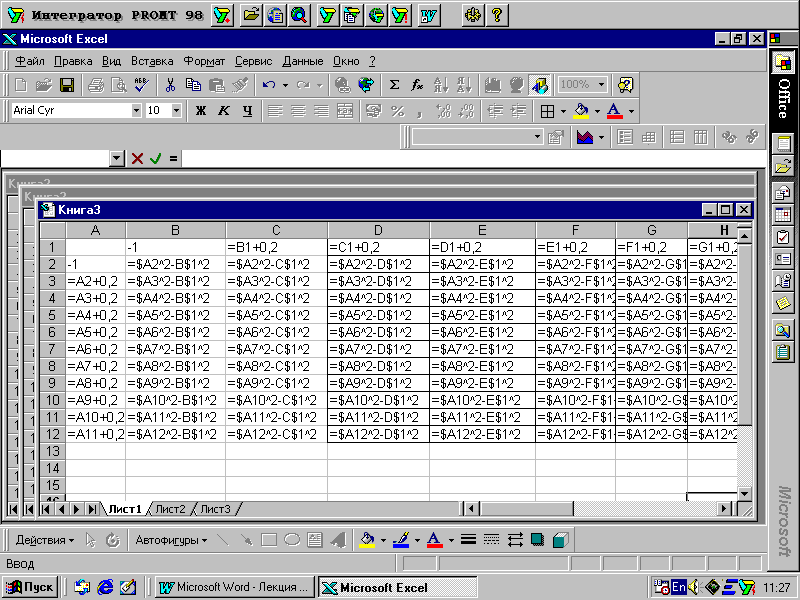Open the Формат menu
This screenshot has width=800, height=600.
click(204, 61)
